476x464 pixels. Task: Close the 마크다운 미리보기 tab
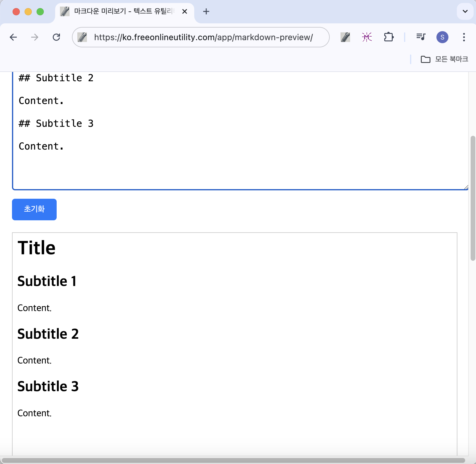coord(185,11)
